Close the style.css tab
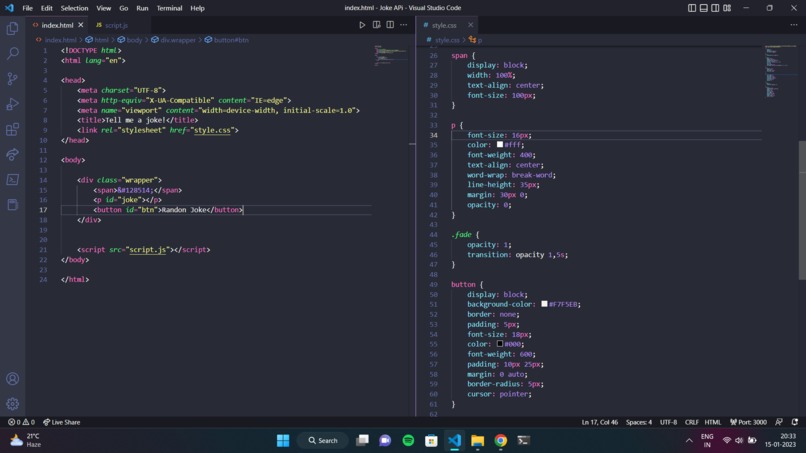This screenshot has height=453, width=806. pos(470,25)
